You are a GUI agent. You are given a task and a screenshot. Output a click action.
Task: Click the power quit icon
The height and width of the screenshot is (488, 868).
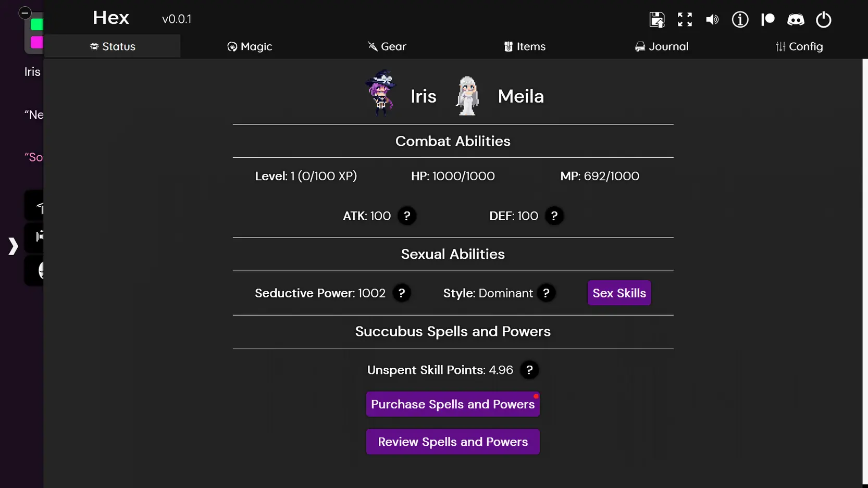coord(823,20)
